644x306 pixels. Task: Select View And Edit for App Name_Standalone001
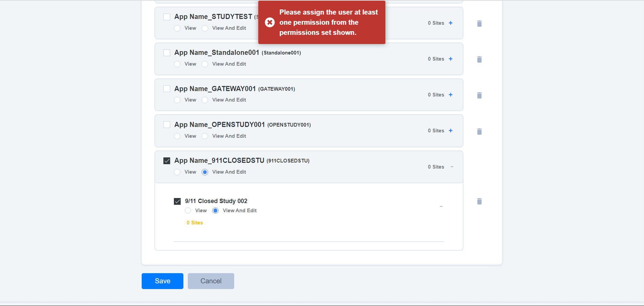tap(205, 64)
